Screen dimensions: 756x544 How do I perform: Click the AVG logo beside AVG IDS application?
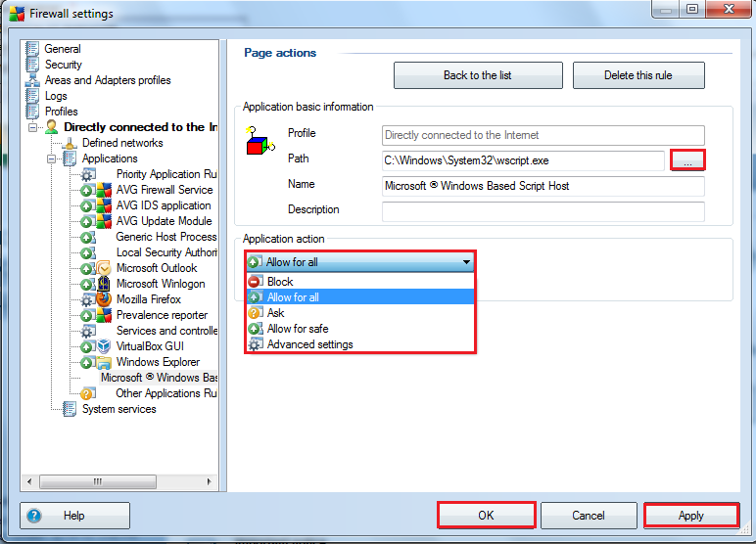[x=104, y=205]
